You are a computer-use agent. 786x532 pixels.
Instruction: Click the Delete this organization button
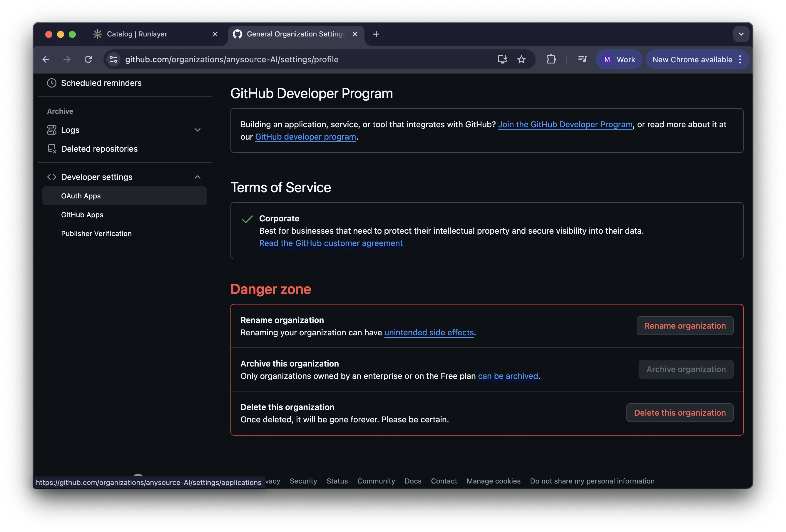[680, 413]
